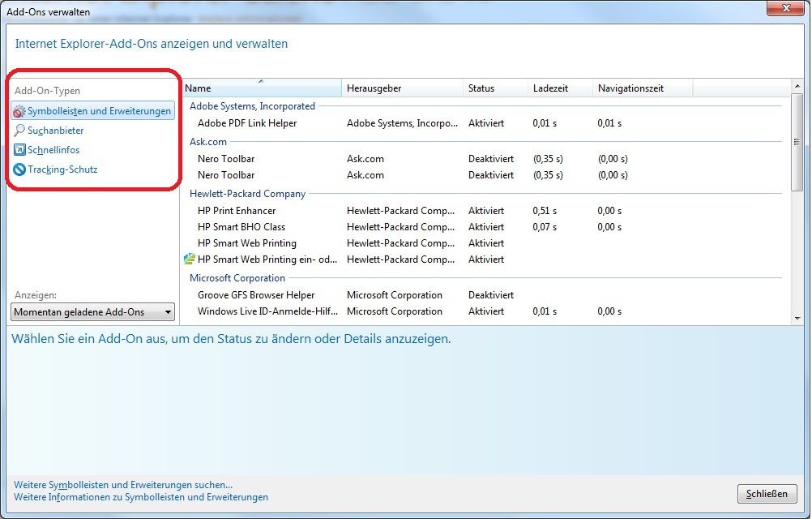Select HP Smart Web Printing ein- od... row
Viewport: 812px width, 519px height.
click(x=267, y=259)
